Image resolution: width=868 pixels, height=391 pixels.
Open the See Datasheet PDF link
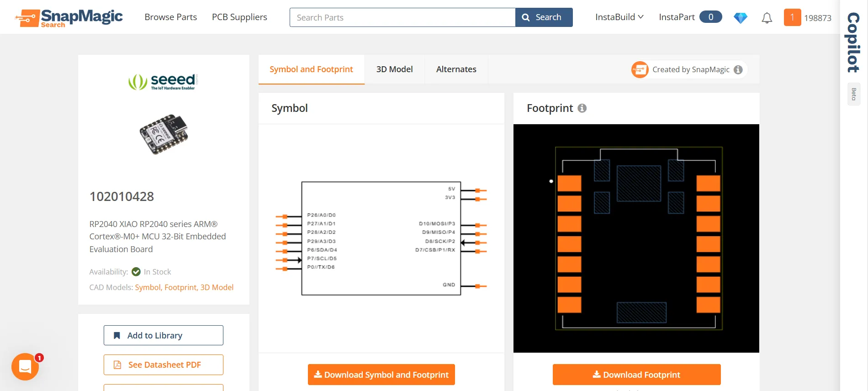(163, 365)
